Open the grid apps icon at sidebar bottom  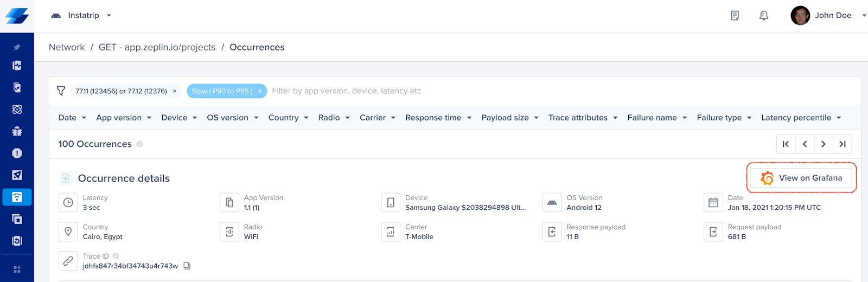[x=17, y=270]
